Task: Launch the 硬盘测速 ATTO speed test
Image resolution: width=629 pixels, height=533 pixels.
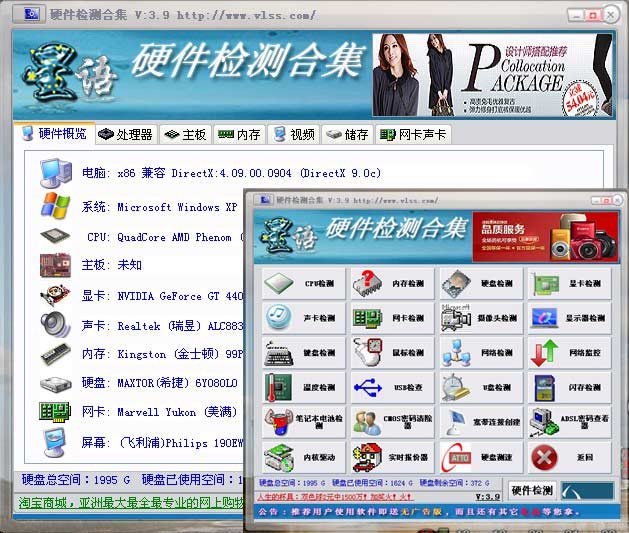Action: tap(481, 457)
